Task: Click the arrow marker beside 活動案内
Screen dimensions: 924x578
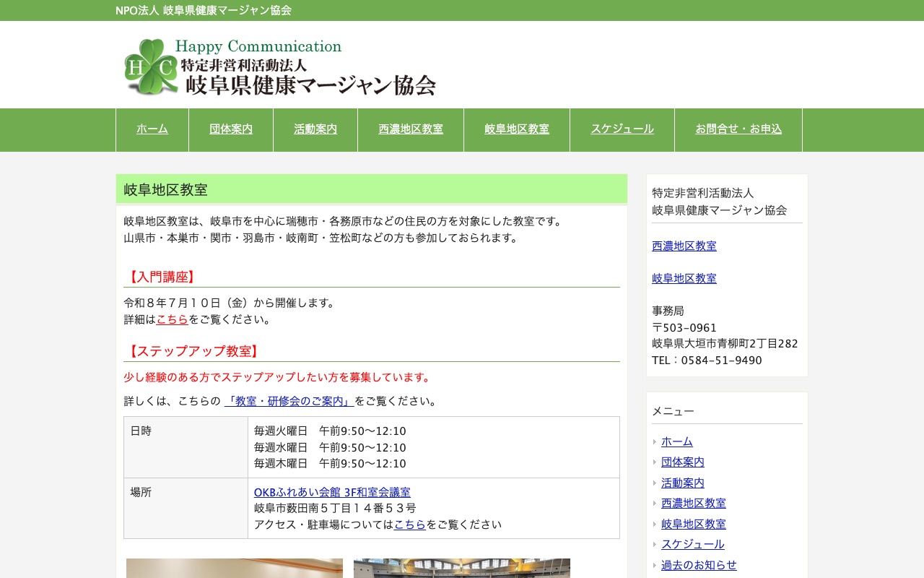Action: [x=655, y=483]
